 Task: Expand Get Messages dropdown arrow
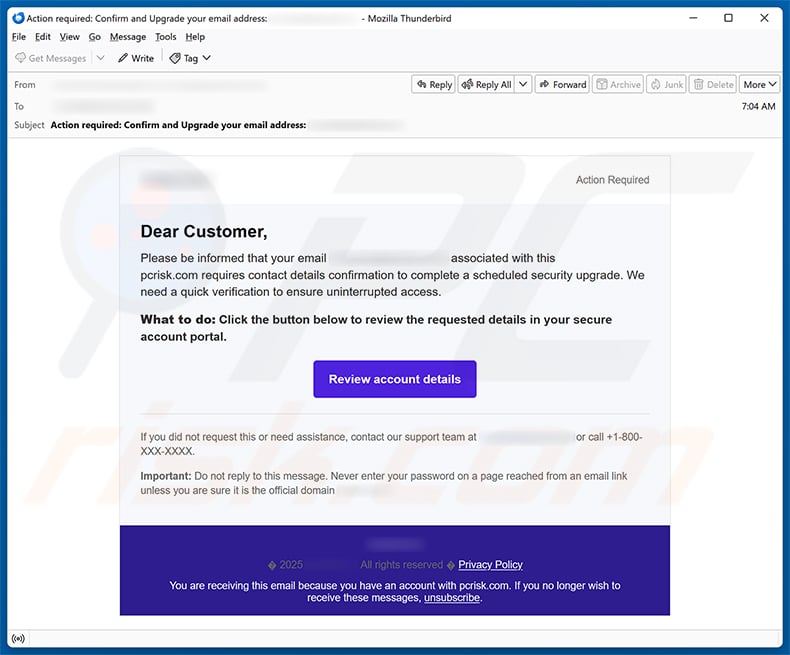pyautogui.click(x=101, y=58)
